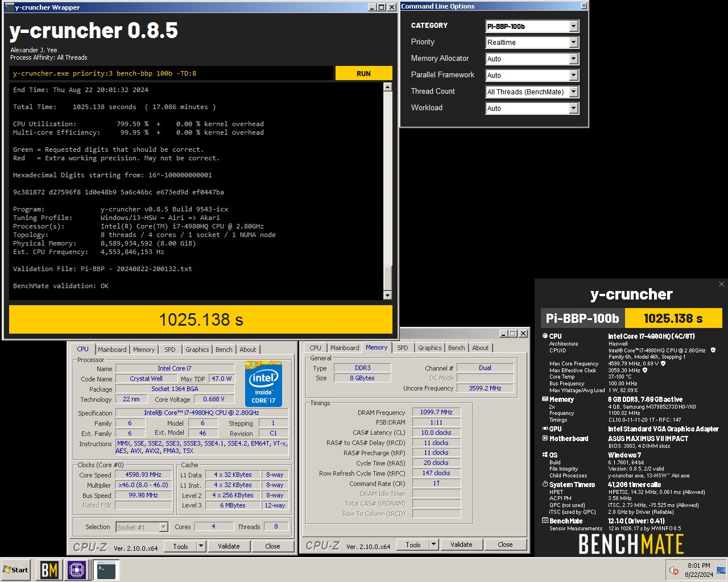728x582 pixels.
Task: Click the Windows OS icon in BenchMate panel
Action: [545, 455]
